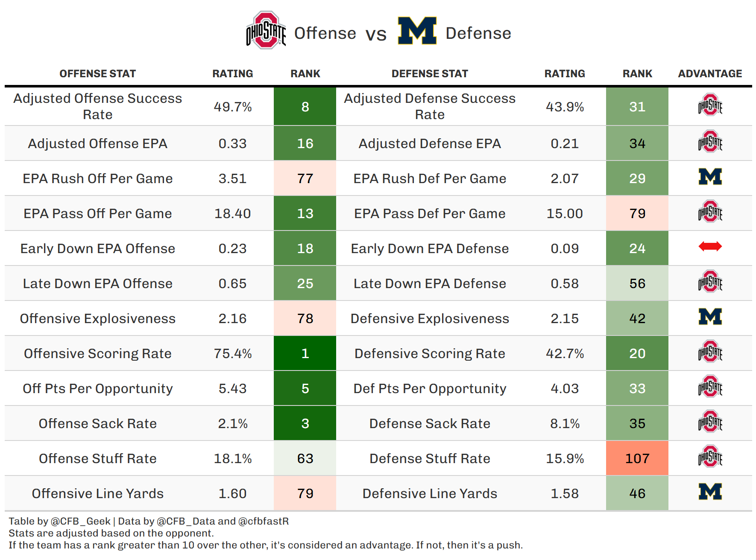Click the Defense Stuff Rate label
The width and height of the screenshot is (756, 560).
point(430,458)
